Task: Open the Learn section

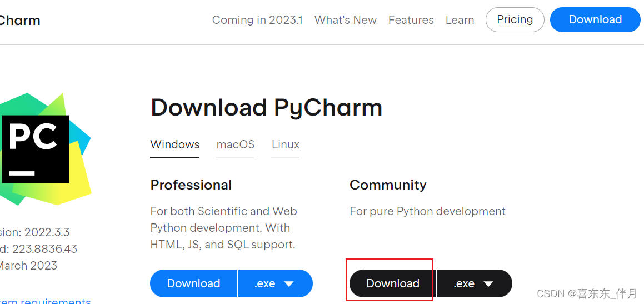Action: [460, 19]
